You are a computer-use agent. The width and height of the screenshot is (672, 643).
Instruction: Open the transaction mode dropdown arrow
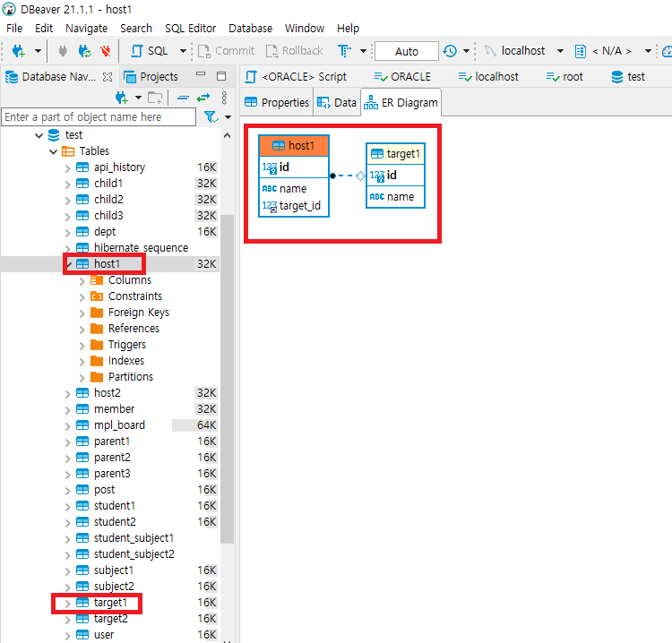(x=363, y=51)
